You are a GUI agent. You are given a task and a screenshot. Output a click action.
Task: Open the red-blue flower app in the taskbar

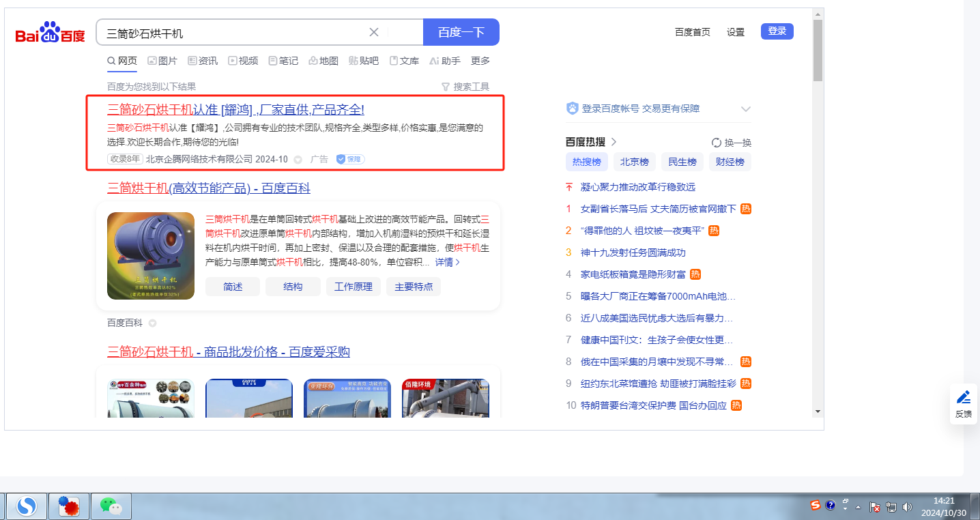69,506
